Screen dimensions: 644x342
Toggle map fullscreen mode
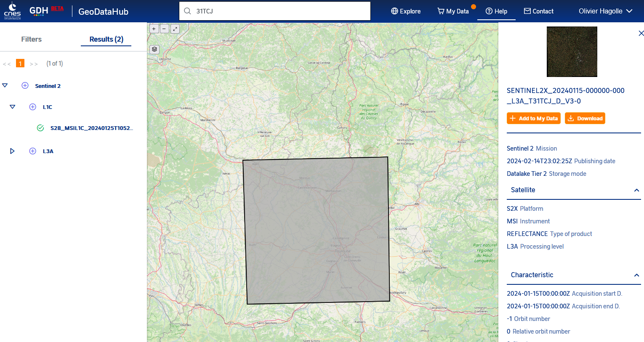175,29
